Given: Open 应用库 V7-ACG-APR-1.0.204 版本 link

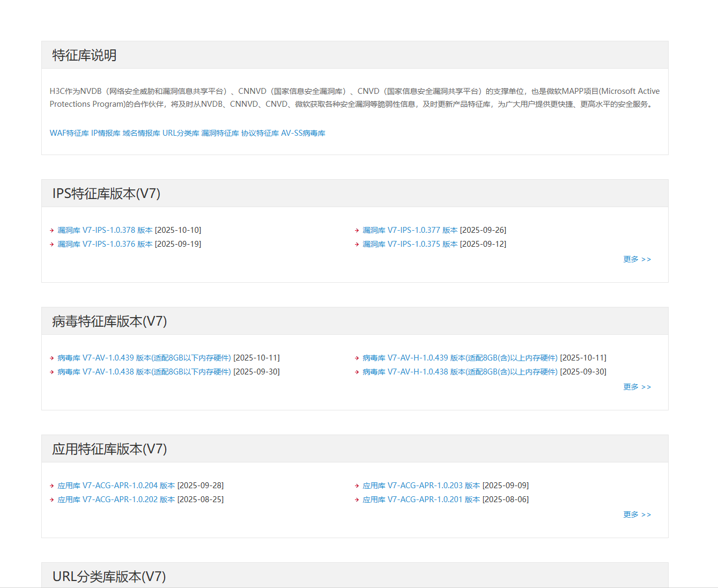Looking at the screenshot, I should click(116, 486).
